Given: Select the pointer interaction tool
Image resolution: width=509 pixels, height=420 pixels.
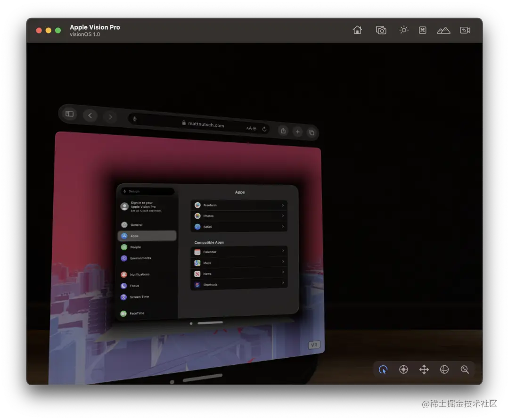Looking at the screenshot, I should tap(383, 370).
